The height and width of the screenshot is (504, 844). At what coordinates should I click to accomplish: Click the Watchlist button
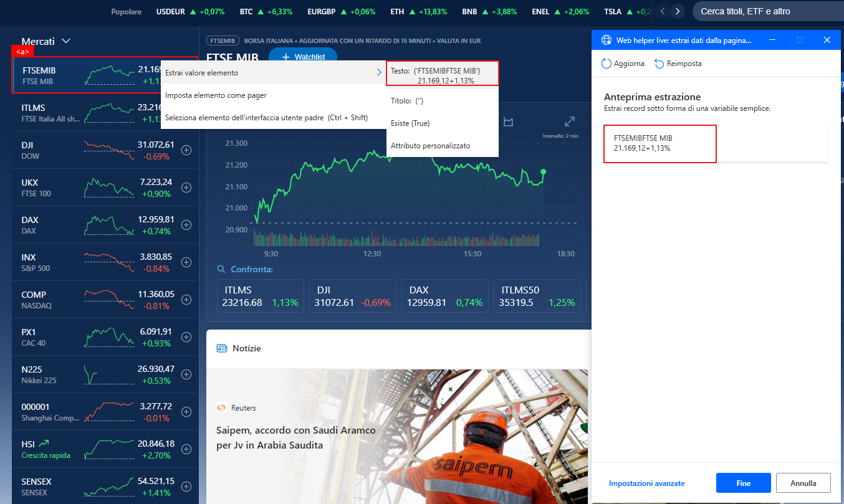coord(303,57)
